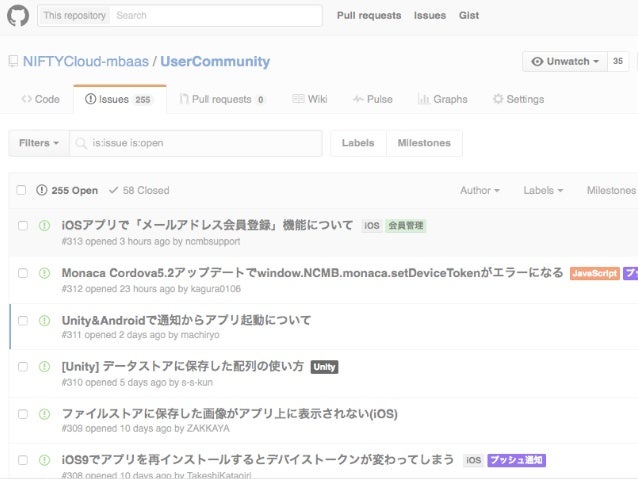The width and height of the screenshot is (638, 479).
Task: Click the eye icon on Unwatch
Action: [x=537, y=61]
